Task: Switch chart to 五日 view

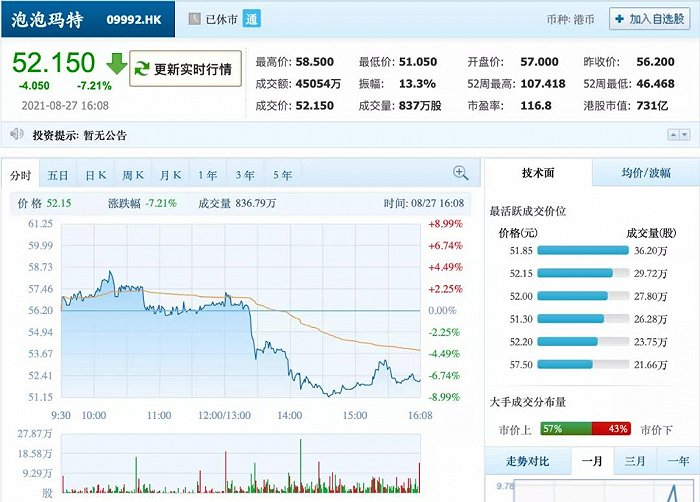Action: click(x=58, y=175)
